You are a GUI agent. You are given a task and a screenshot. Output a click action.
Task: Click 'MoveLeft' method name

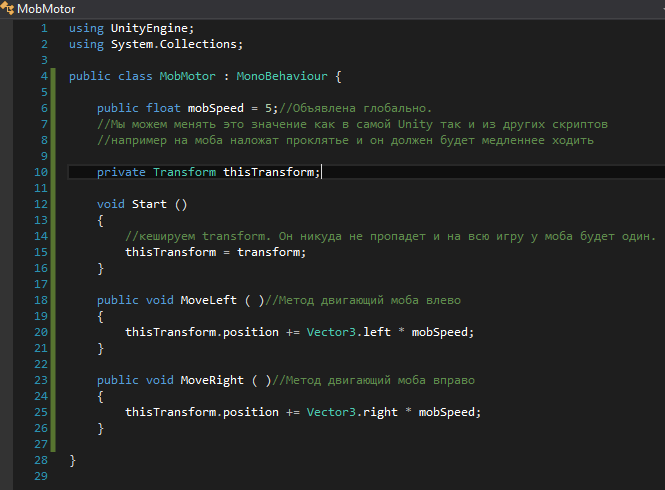(x=209, y=300)
